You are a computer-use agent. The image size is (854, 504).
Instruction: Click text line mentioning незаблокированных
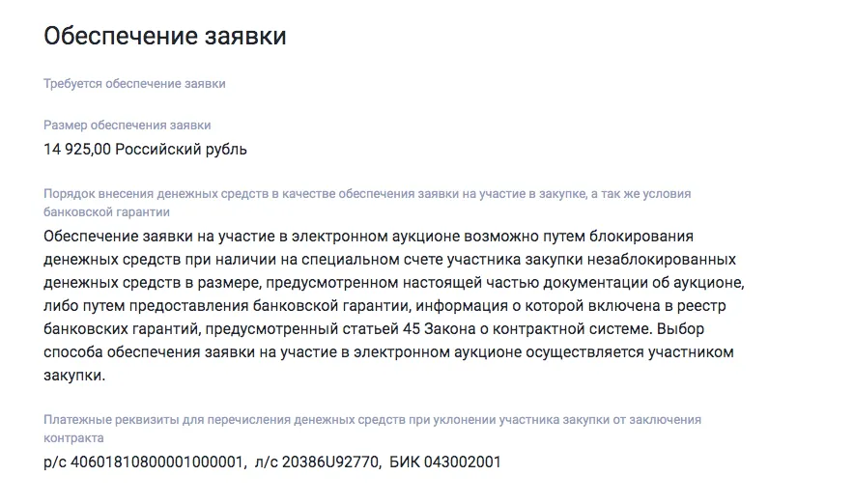click(x=389, y=259)
